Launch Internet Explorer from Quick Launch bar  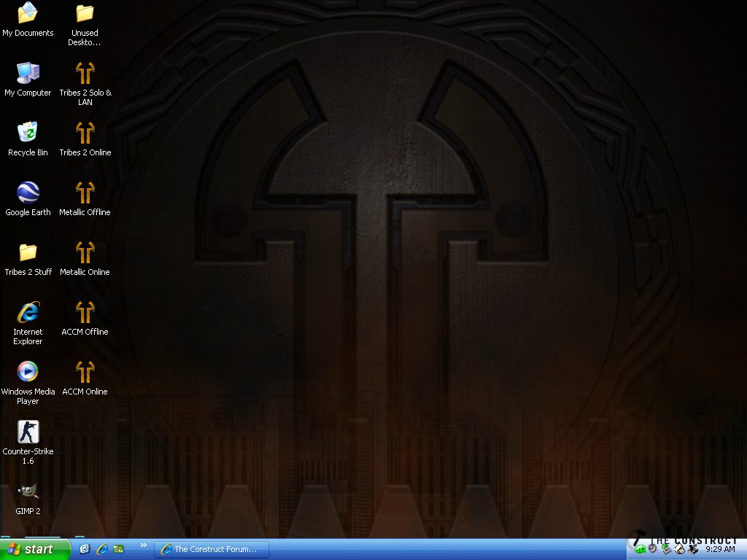click(x=102, y=549)
